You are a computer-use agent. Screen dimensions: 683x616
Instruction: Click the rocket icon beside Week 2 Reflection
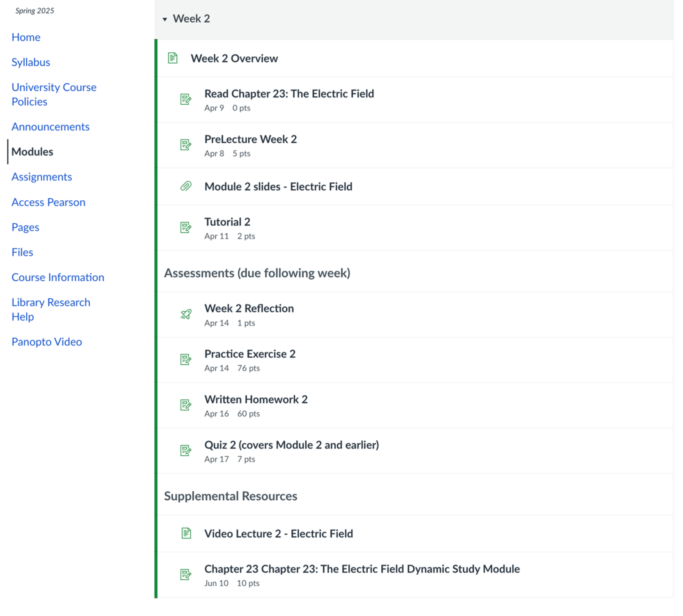click(x=186, y=314)
